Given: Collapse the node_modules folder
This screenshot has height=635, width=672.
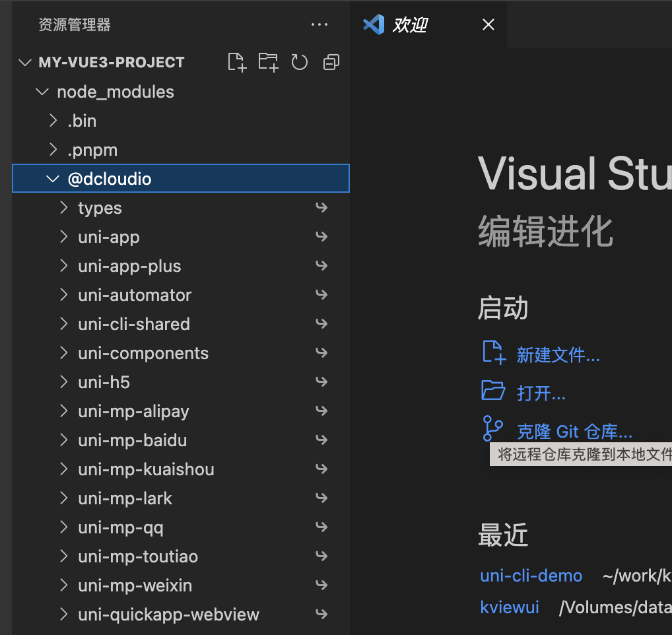Looking at the screenshot, I should coord(42,92).
